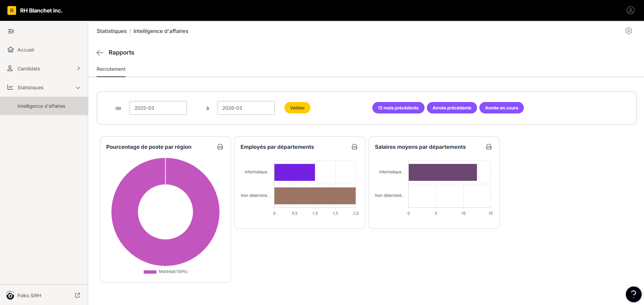Collapse the Statistiques menu chevron
This screenshot has height=305, width=644.
click(x=78, y=88)
